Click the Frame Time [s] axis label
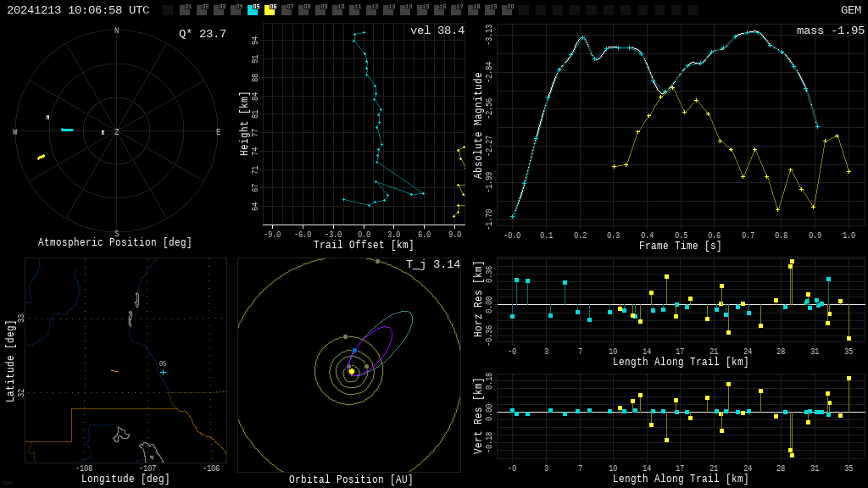 681,246
